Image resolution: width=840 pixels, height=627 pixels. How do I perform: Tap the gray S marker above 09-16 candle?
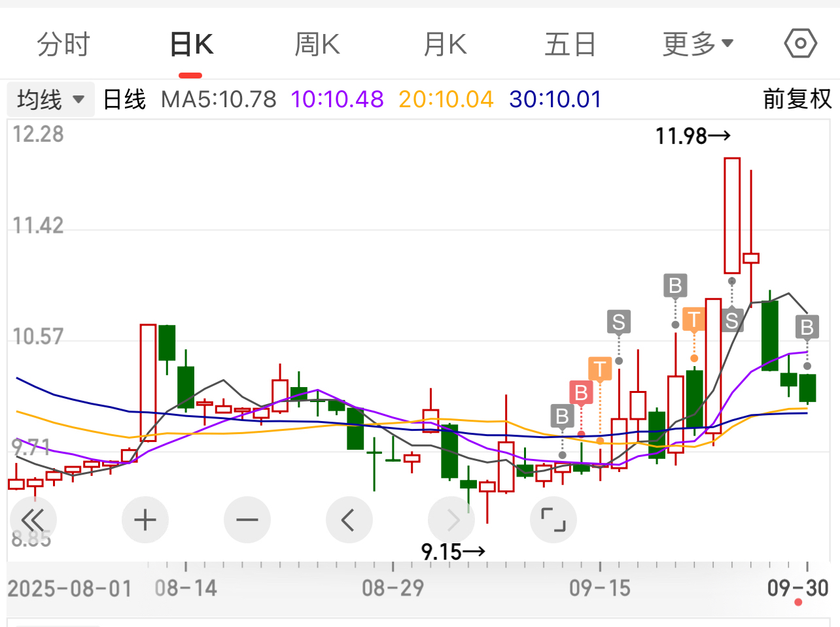pos(618,322)
